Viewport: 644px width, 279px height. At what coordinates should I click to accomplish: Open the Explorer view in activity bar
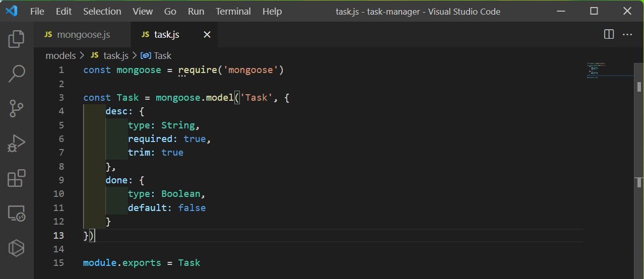point(17,39)
